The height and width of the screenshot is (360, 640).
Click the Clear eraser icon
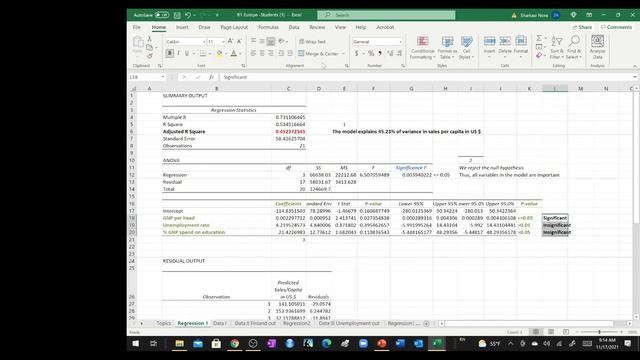click(x=539, y=56)
